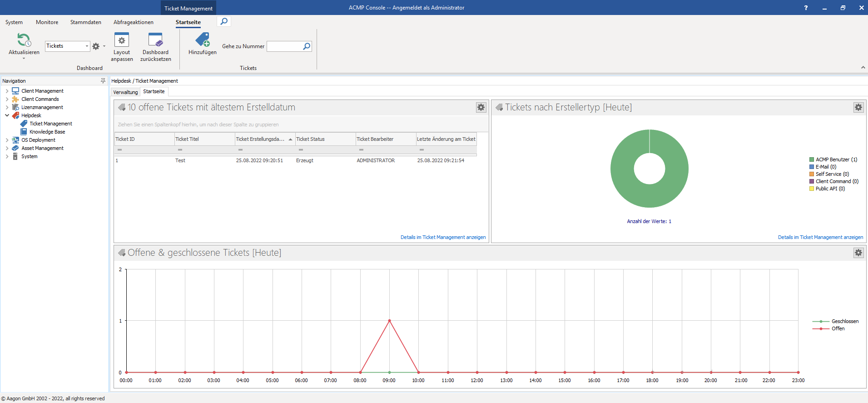Click the Geschlossen legend entry
Image resolution: width=868 pixels, height=403 pixels.
(836, 321)
